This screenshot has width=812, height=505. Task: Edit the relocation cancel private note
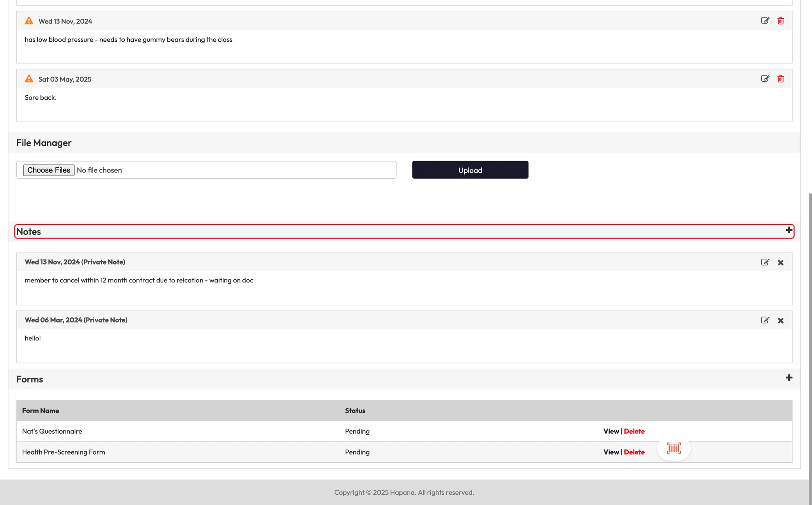(765, 262)
